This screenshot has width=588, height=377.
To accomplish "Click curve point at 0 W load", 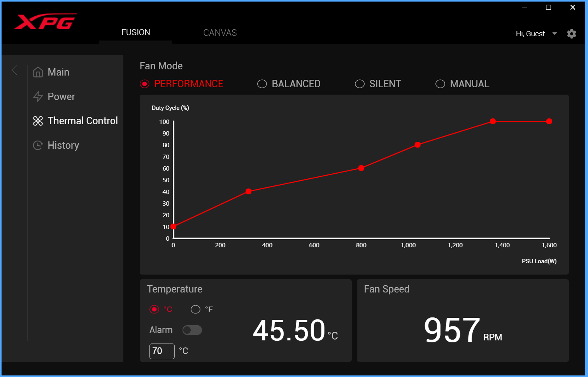I will 173,226.
